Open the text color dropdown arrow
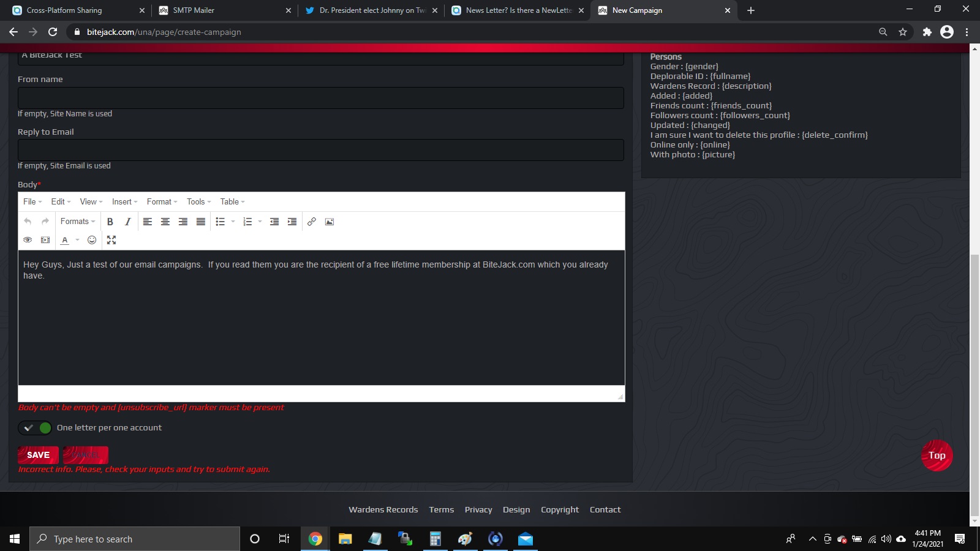 coord(77,240)
